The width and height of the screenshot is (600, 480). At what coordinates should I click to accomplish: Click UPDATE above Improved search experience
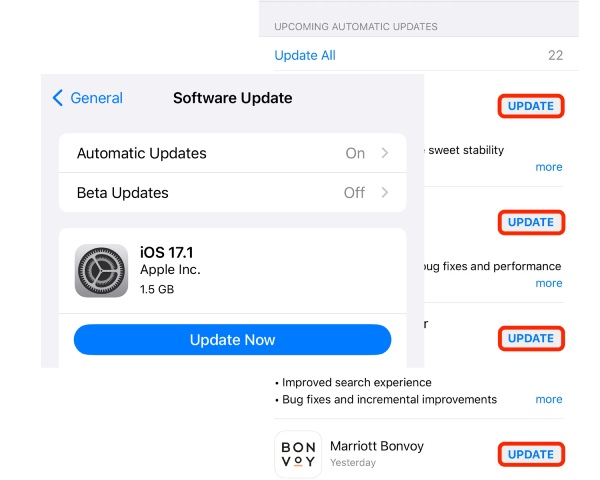530,338
